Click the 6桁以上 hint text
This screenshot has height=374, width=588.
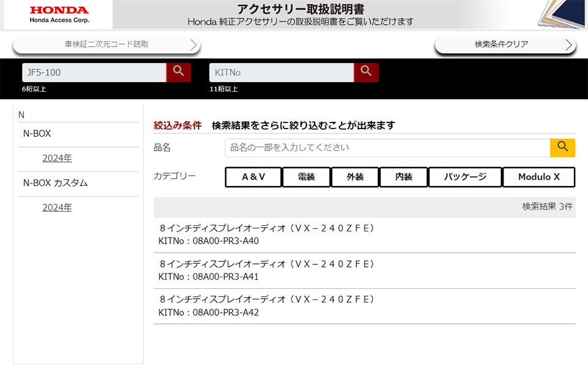[x=34, y=89]
